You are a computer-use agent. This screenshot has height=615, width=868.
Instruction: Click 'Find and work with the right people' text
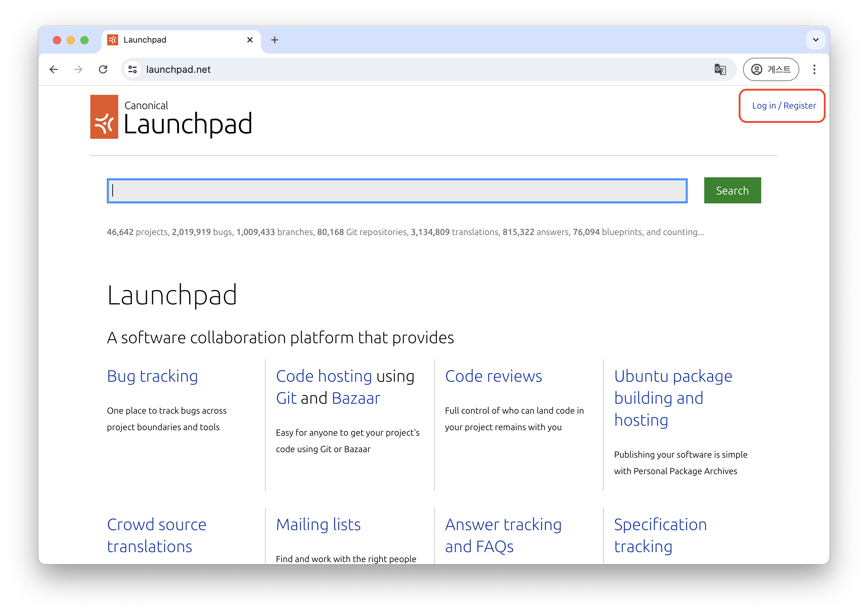pos(345,559)
